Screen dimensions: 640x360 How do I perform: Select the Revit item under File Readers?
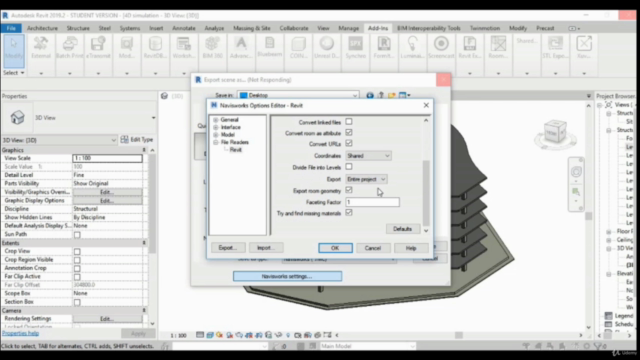click(x=236, y=150)
